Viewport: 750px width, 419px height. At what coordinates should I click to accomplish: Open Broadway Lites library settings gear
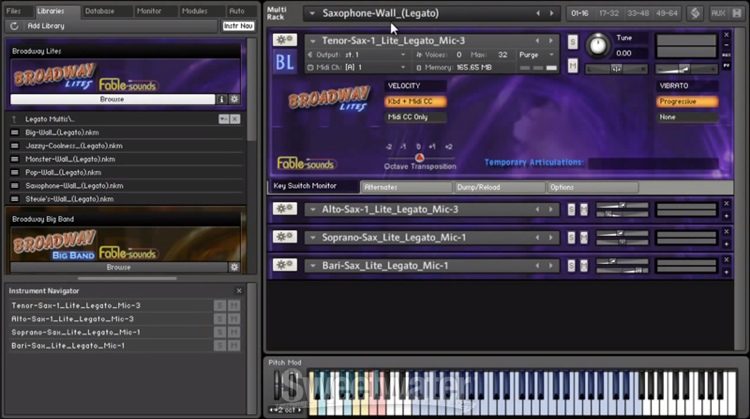[x=235, y=100]
